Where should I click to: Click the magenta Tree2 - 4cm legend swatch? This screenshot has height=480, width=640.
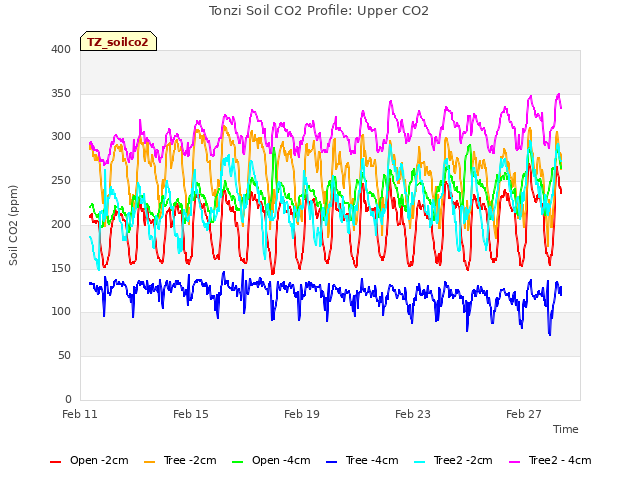[515, 462]
